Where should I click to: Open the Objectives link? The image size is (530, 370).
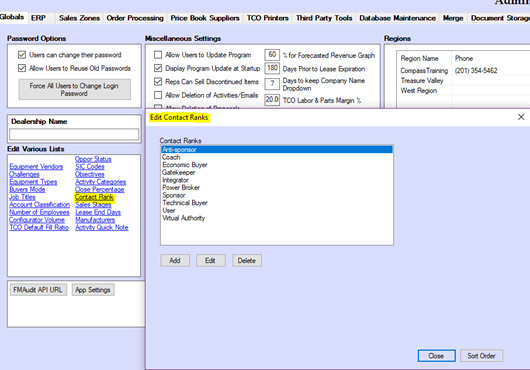coord(90,174)
